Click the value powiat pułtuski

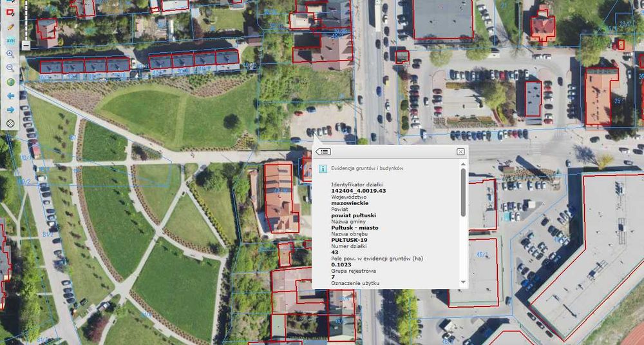[354, 215]
